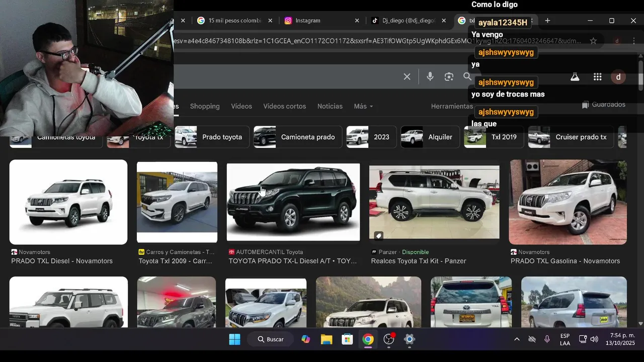Click the tray microphone icon
644x362 pixels.
[547, 339]
